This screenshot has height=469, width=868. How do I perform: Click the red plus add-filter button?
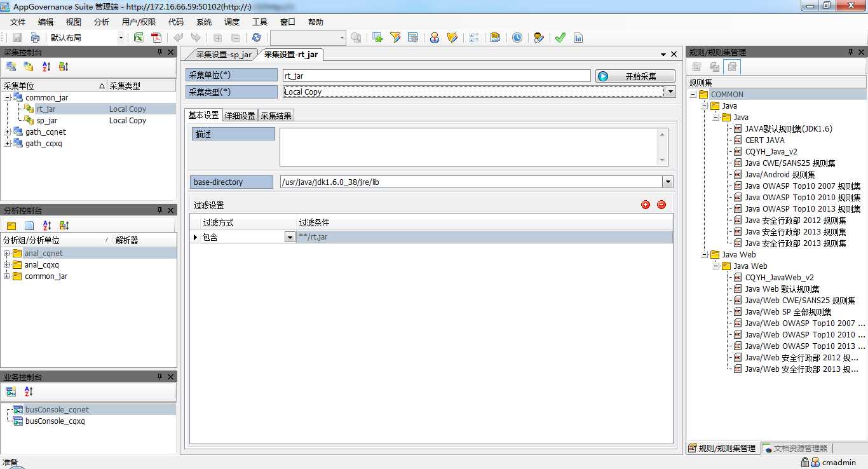(x=646, y=205)
